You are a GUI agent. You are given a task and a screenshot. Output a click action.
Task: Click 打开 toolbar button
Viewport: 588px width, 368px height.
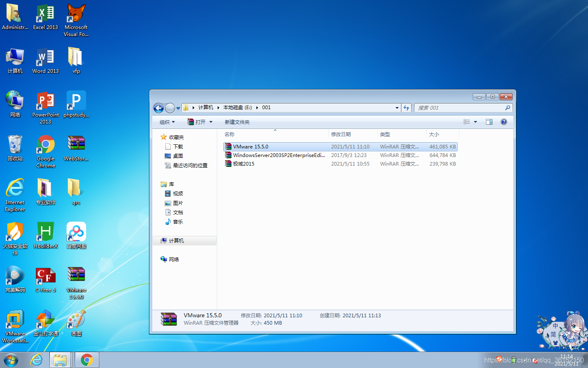[197, 122]
